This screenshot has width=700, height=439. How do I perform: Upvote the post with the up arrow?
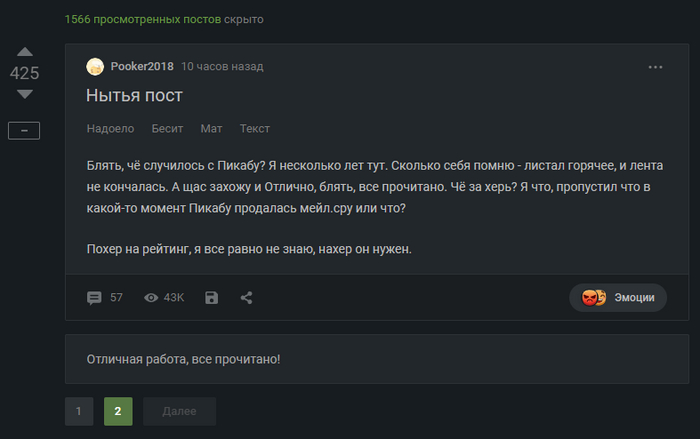coord(25,51)
